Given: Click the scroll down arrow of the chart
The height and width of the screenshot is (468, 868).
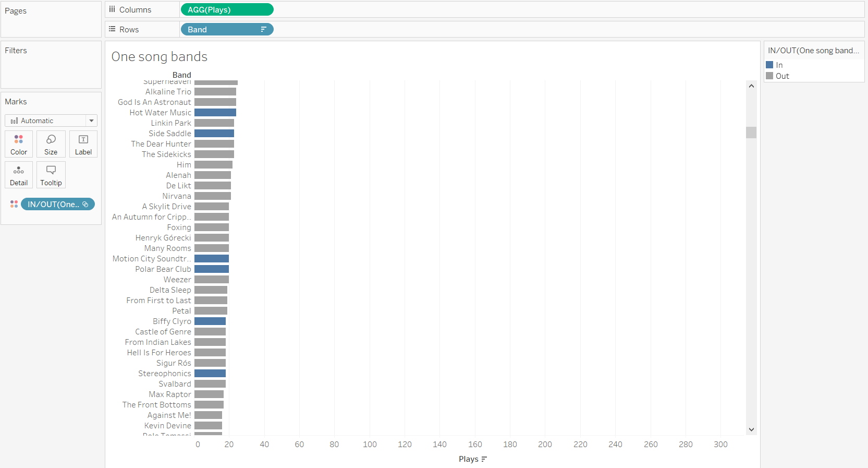Looking at the screenshot, I should click(751, 429).
